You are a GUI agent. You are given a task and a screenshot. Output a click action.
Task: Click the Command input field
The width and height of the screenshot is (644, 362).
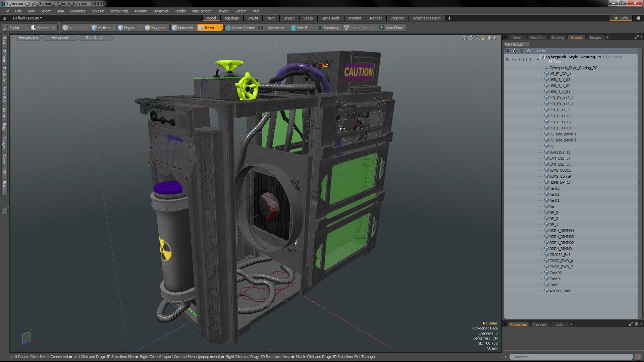(570, 357)
